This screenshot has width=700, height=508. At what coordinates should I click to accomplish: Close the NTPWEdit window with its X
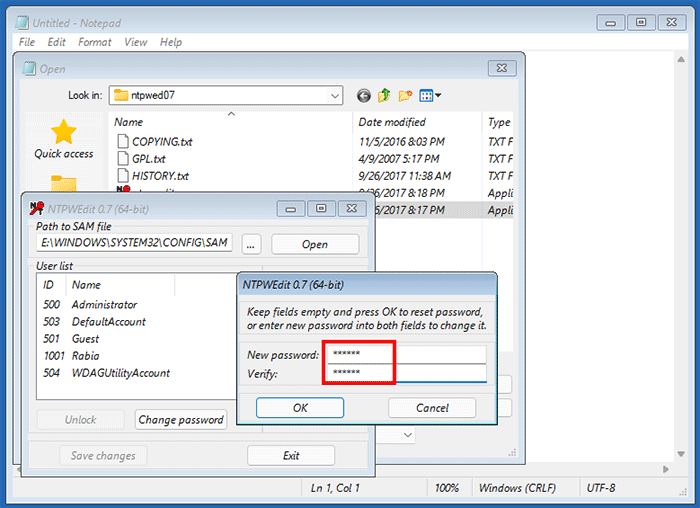[352, 208]
